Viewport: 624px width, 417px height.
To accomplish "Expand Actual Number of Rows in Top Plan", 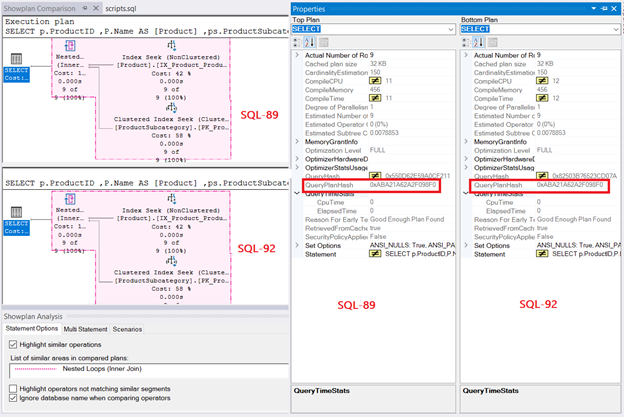I will pos(297,55).
